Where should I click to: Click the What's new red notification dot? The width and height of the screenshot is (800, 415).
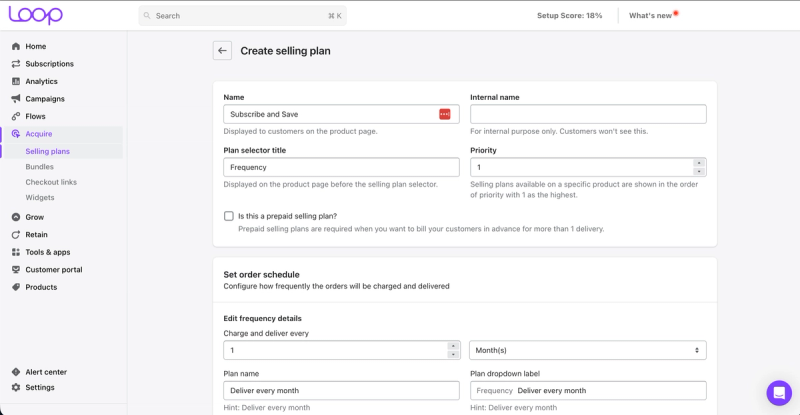(676, 13)
